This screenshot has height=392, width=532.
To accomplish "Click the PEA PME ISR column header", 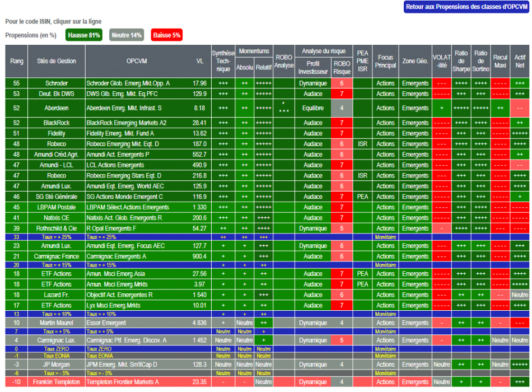I will click(363, 62).
